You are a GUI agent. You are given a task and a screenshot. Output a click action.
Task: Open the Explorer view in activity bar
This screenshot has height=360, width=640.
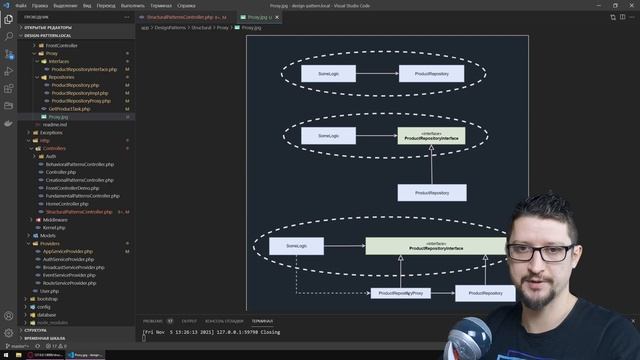pos(9,19)
